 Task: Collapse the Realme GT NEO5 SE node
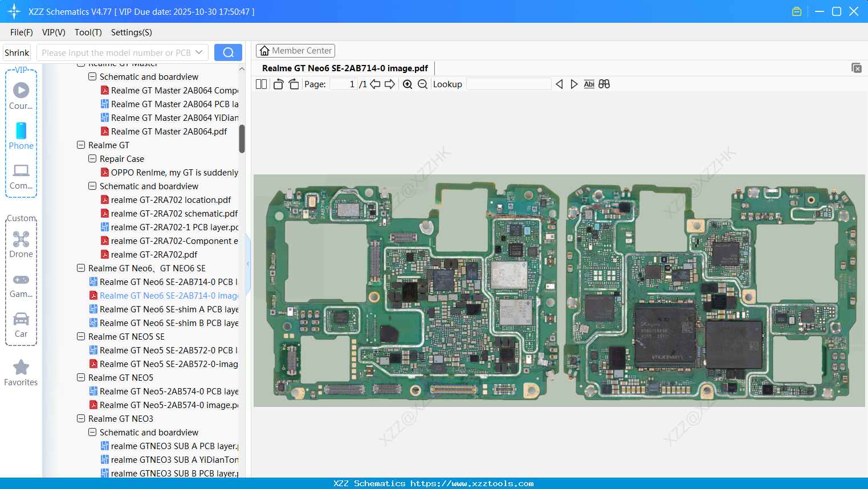(81, 337)
